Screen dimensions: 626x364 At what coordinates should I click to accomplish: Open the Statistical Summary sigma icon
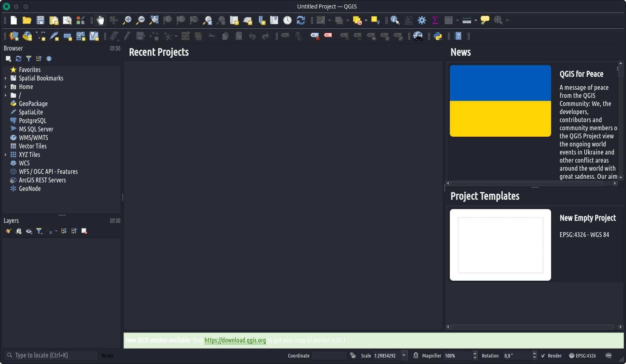click(x=435, y=20)
